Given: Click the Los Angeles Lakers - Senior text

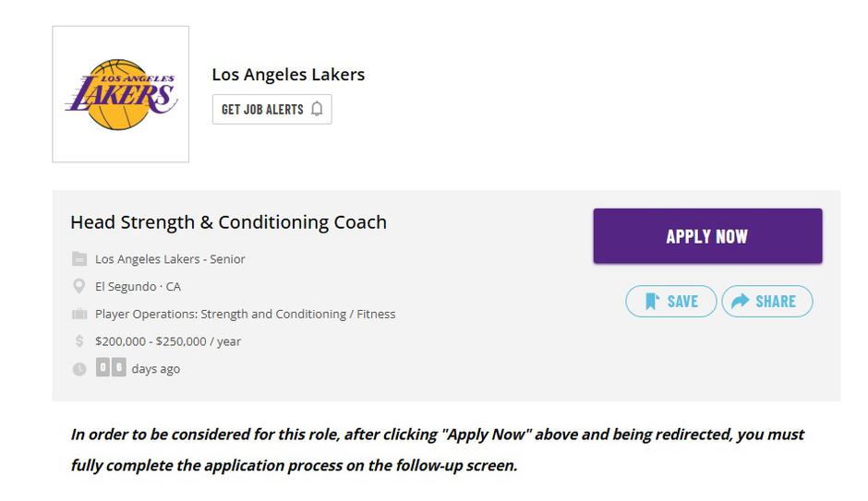Looking at the screenshot, I should [x=170, y=259].
